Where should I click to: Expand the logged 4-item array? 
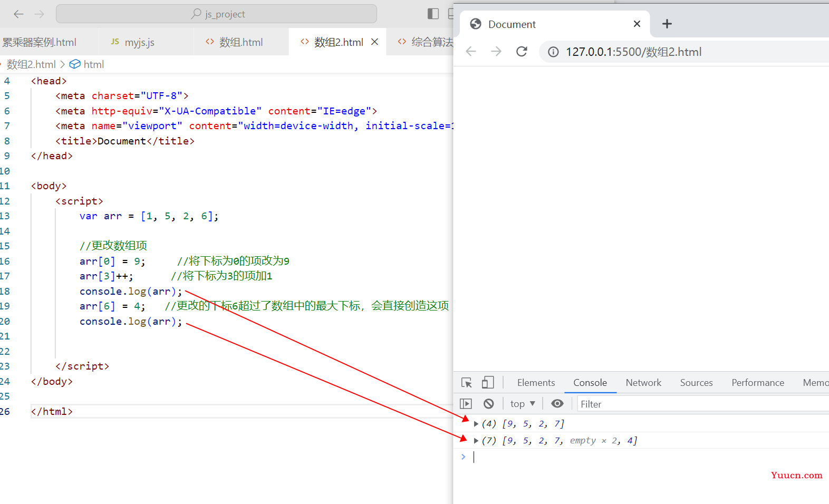click(x=476, y=424)
